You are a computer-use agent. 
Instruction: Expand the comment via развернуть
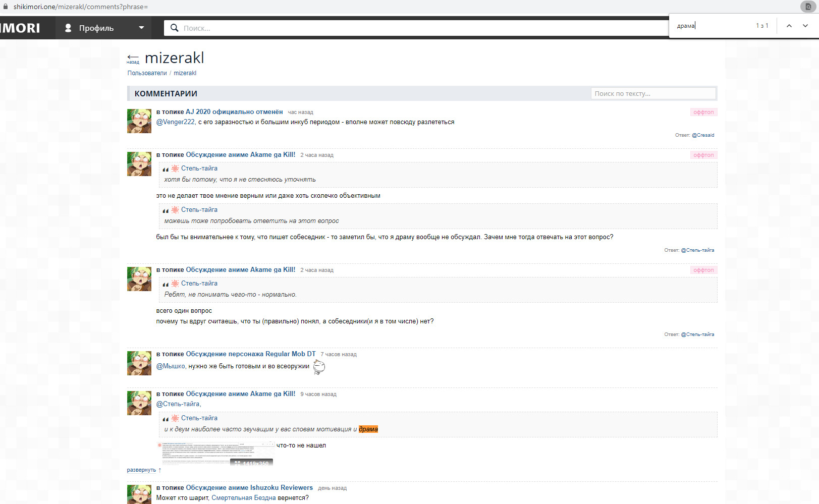[x=141, y=470]
